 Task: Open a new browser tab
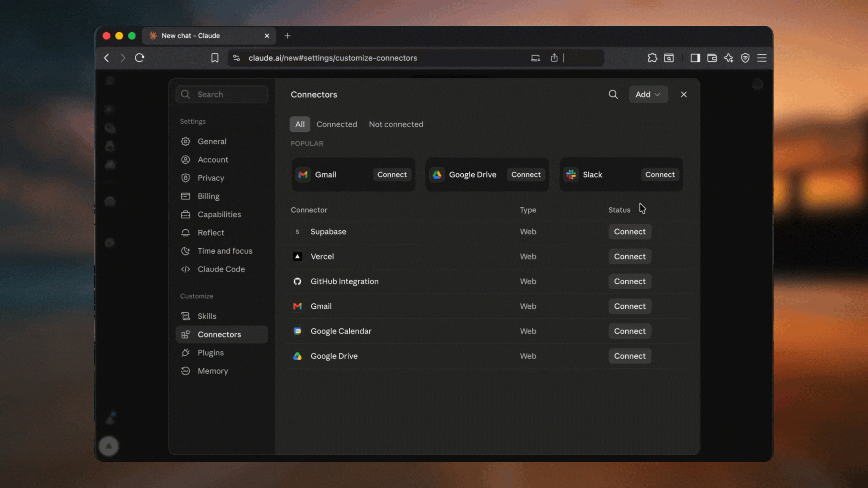coord(288,36)
